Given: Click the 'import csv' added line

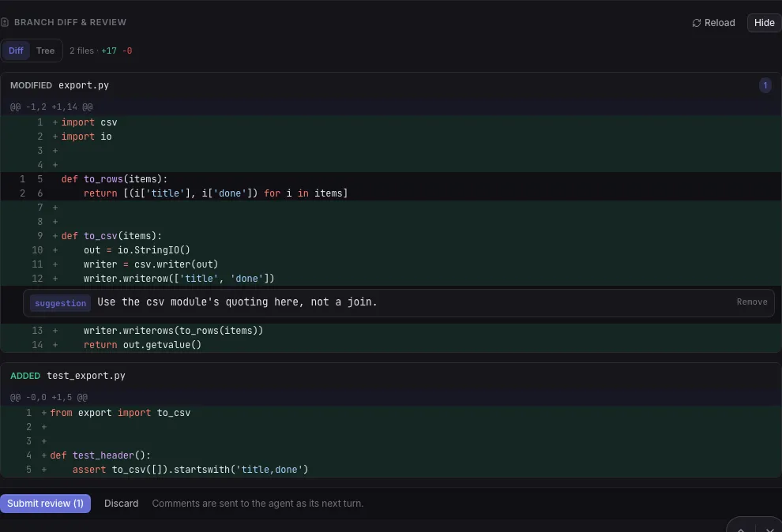Looking at the screenshot, I should tap(391, 122).
